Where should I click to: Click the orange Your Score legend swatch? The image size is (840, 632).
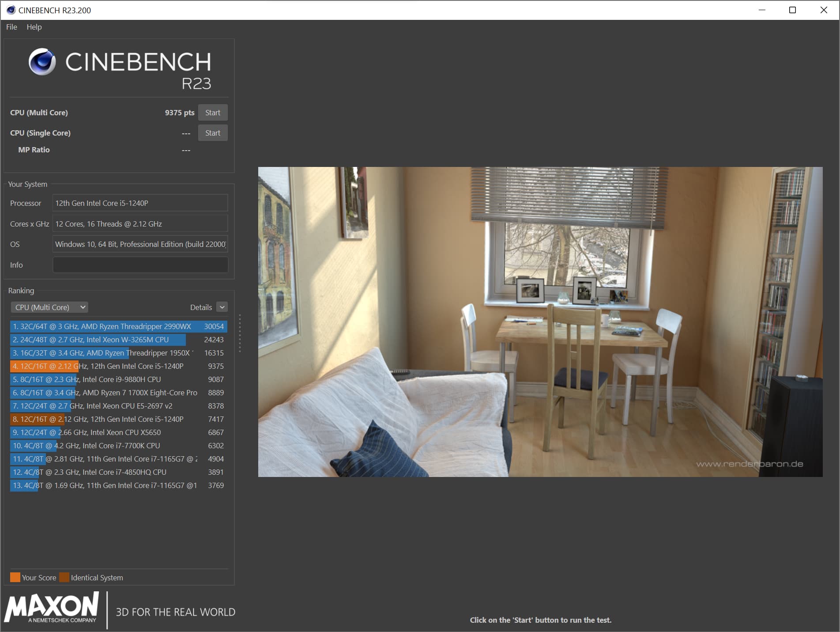[15, 577]
